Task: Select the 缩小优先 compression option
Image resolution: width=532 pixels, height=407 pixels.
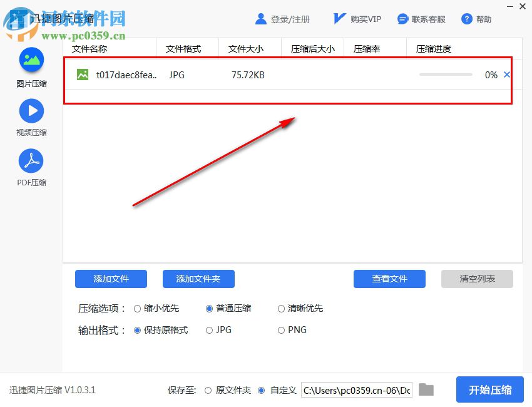Action: [138, 308]
